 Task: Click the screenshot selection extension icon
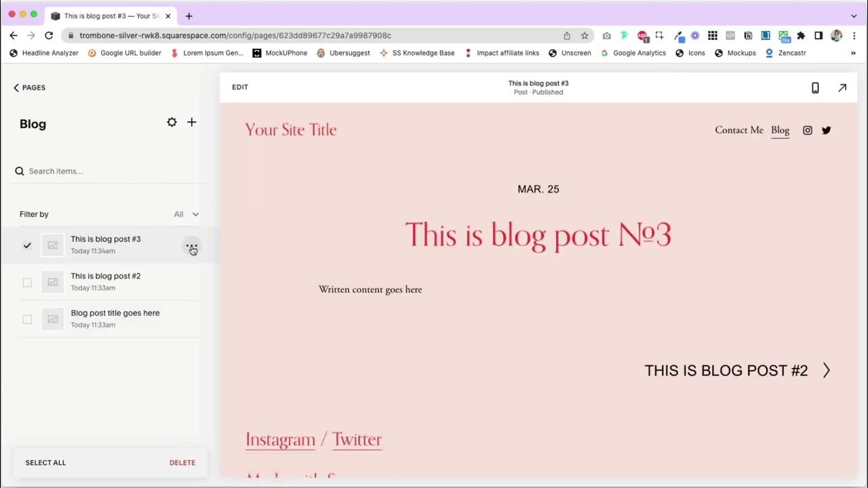coord(659,35)
